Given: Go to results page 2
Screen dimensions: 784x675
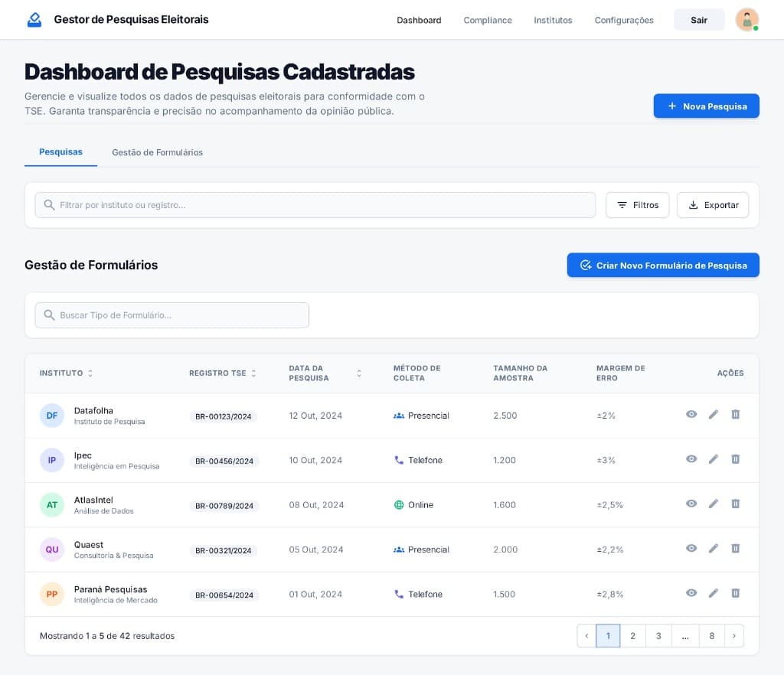Looking at the screenshot, I should (632, 636).
